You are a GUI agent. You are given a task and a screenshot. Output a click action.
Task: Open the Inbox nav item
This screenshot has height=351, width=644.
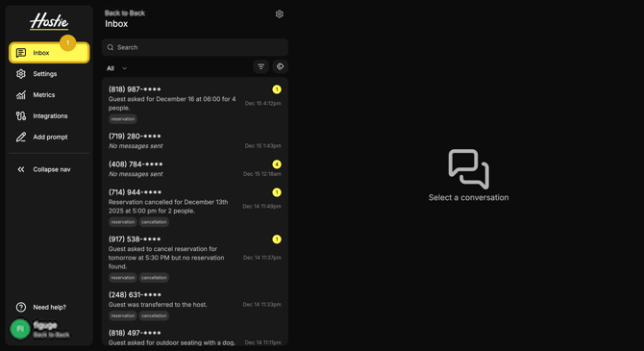(x=49, y=53)
